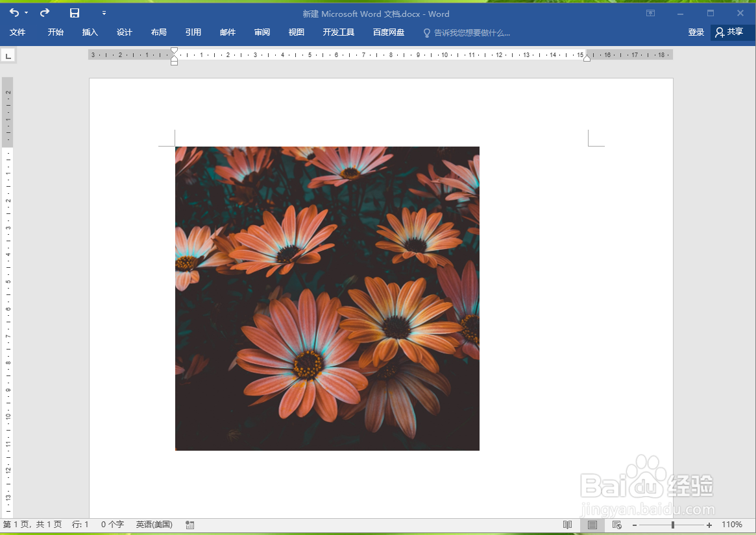Click the left indent marker on ruler
The height and width of the screenshot is (535, 756).
[174, 62]
